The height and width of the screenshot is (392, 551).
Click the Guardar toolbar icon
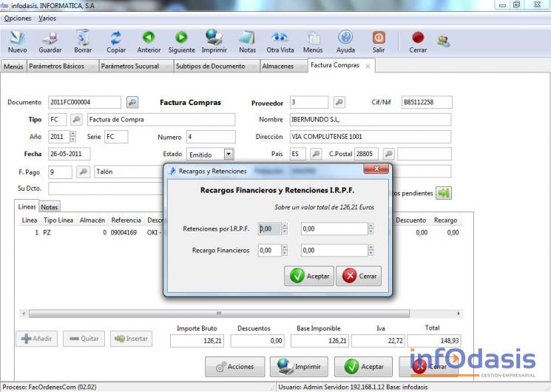[x=50, y=38]
